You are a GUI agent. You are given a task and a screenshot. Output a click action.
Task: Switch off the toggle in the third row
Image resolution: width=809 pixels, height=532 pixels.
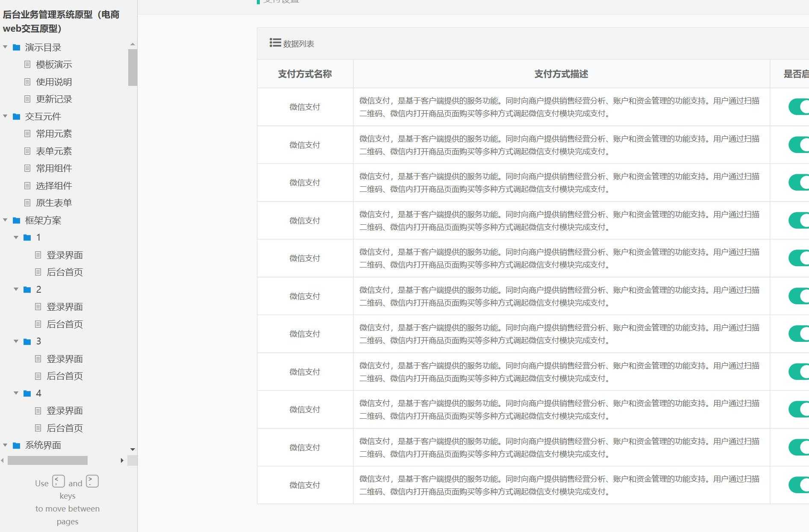(801, 182)
